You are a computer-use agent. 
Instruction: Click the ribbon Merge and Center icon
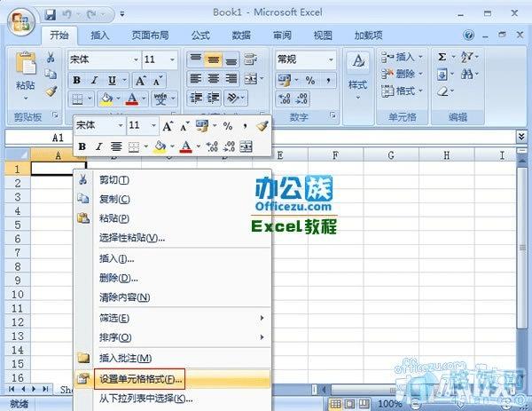click(x=251, y=79)
